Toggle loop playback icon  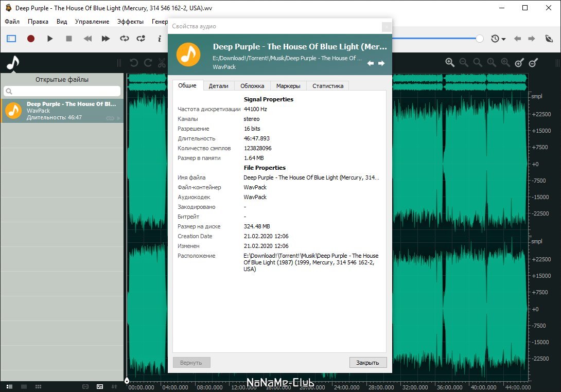pyautogui.click(x=124, y=39)
